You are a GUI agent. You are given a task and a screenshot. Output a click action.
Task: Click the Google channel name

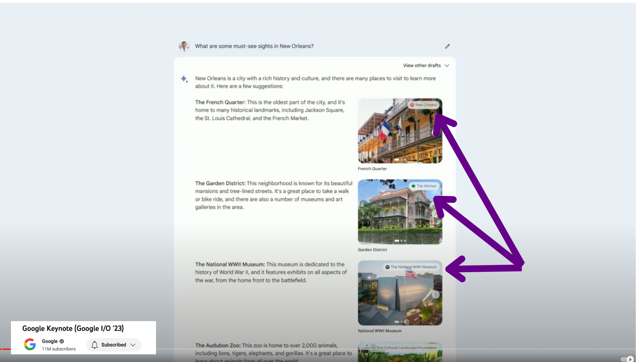tap(50, 341)
